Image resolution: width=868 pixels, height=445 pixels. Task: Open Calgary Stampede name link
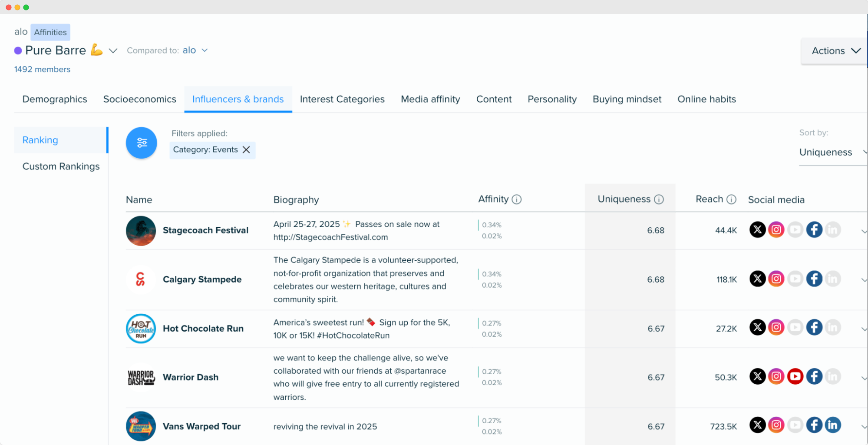202,279
